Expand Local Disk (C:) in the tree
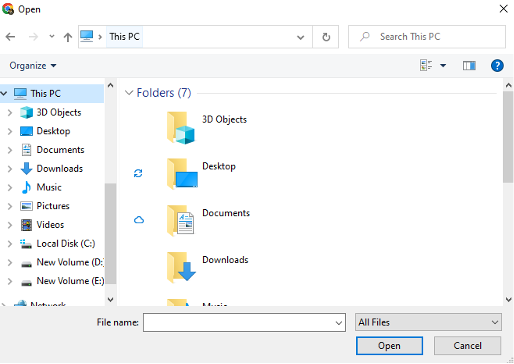514x364 pixels. coord(10,244)
